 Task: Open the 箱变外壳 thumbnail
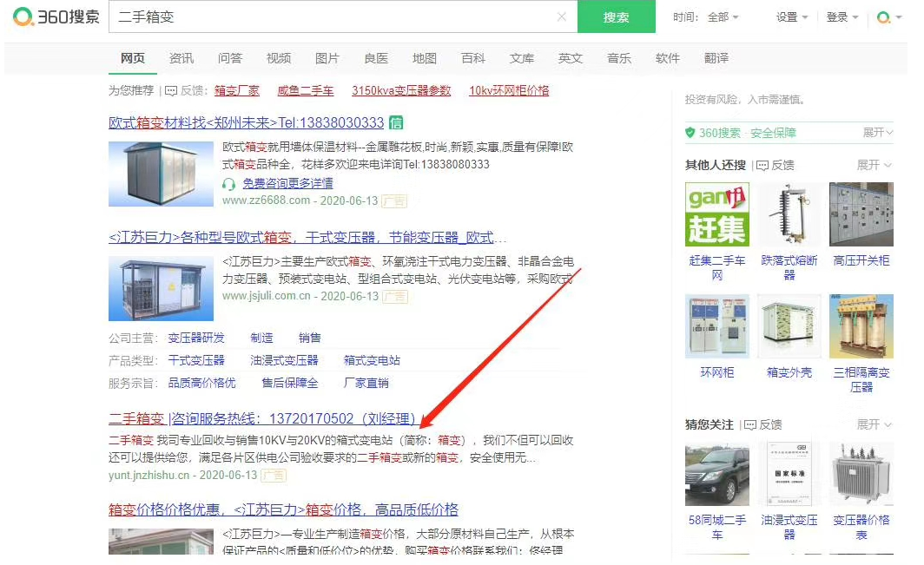[789, 325]
